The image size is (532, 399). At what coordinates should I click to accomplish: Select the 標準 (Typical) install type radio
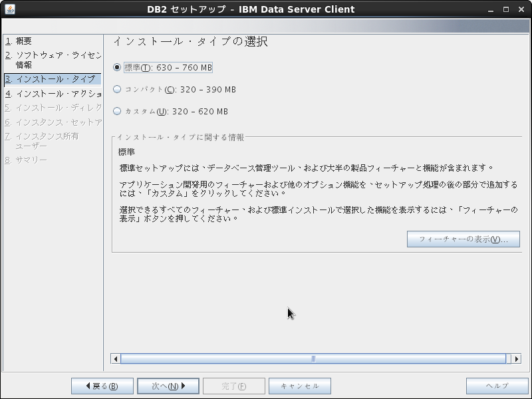click(117, 67)
